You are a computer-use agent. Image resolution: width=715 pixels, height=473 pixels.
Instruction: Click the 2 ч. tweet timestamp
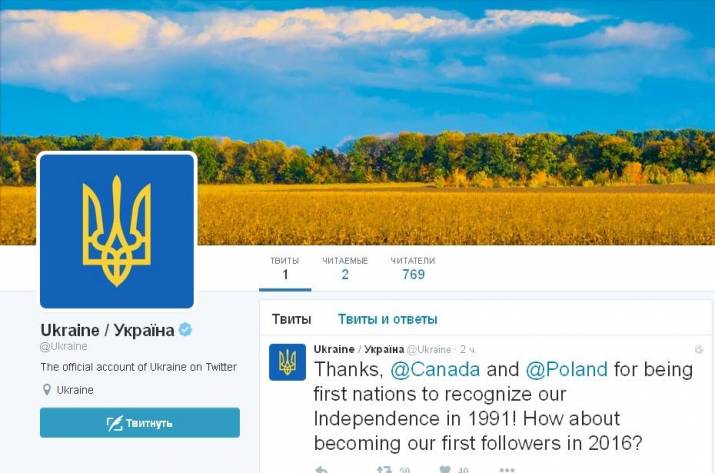468,350
